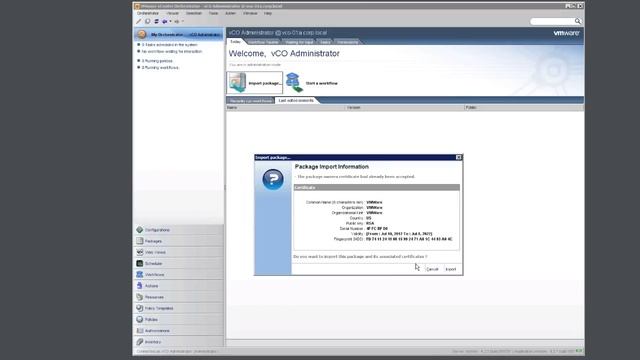Click Import in the Import package dialog
This screenshot has width=640, height=360.
tap(451, 269)
